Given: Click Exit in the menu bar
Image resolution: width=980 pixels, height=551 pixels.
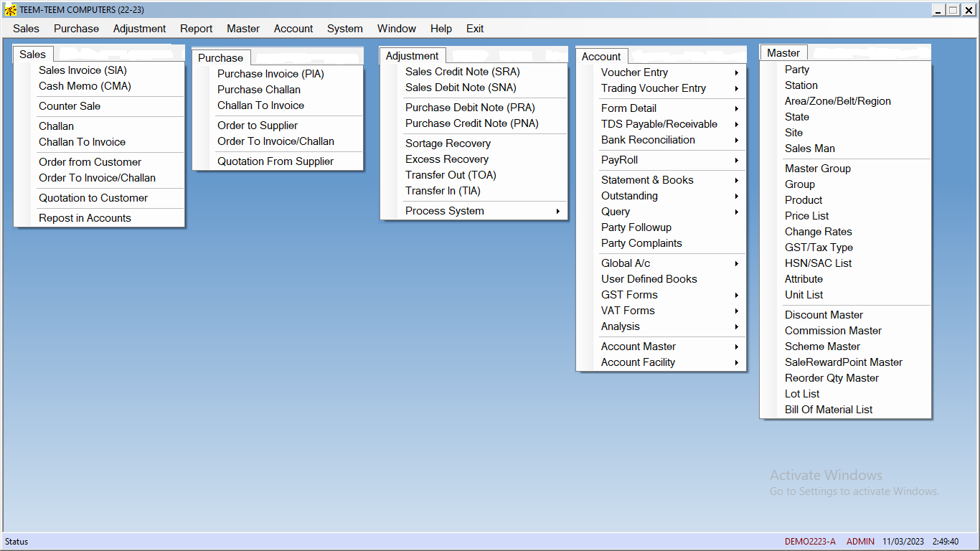Looking at the screenshot, I should pyautogui.click(x=475, y=29).
